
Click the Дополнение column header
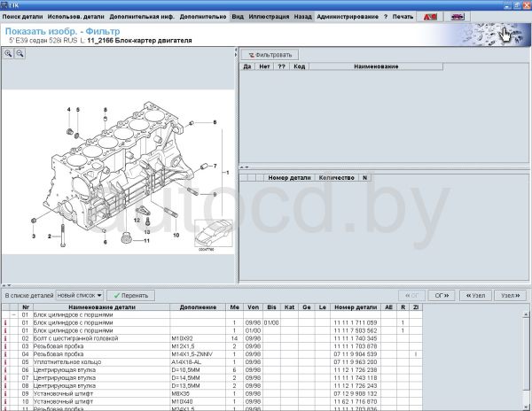[x=198, y=307]
